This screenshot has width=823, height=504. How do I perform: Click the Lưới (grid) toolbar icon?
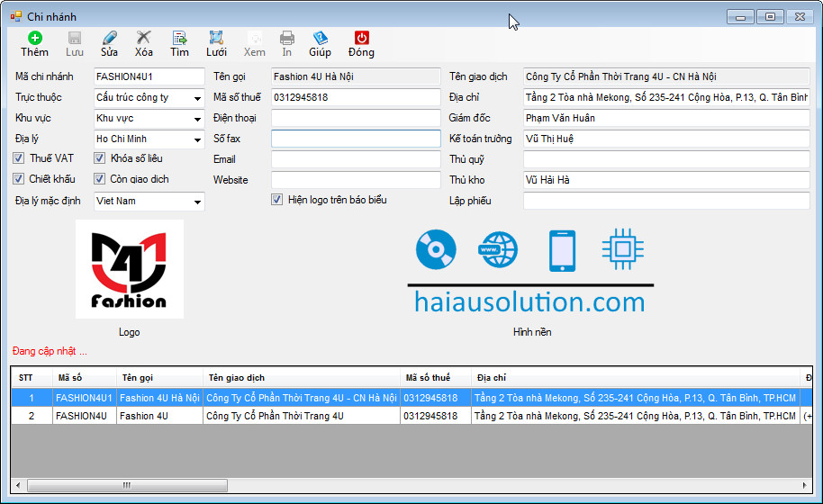click(x=216, y=38)
